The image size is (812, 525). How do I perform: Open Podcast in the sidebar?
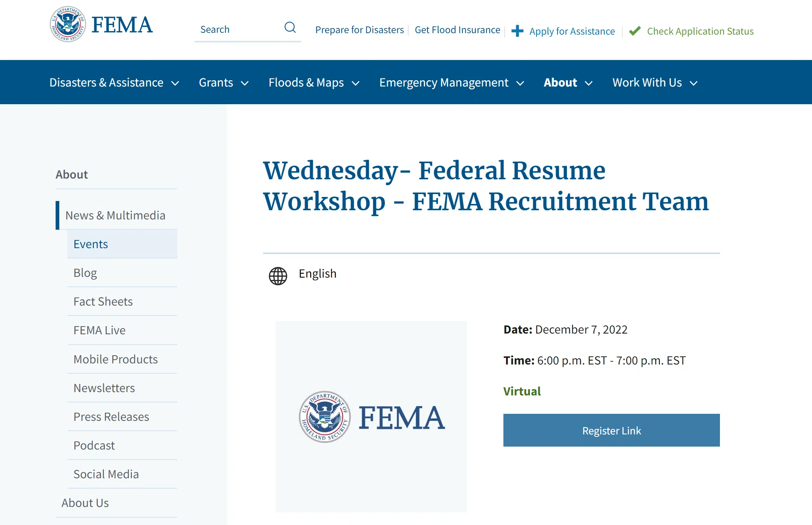tap(122, 445)
